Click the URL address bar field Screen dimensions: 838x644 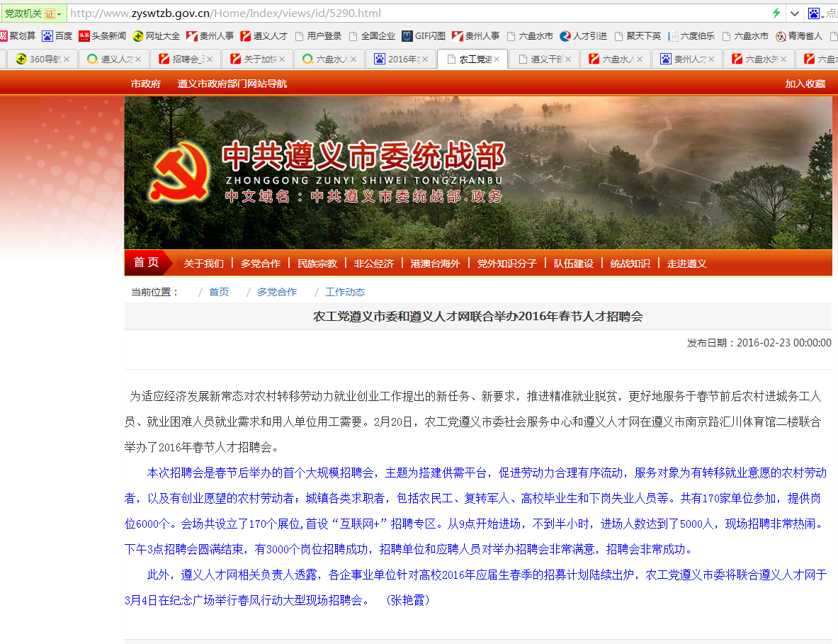411,13
